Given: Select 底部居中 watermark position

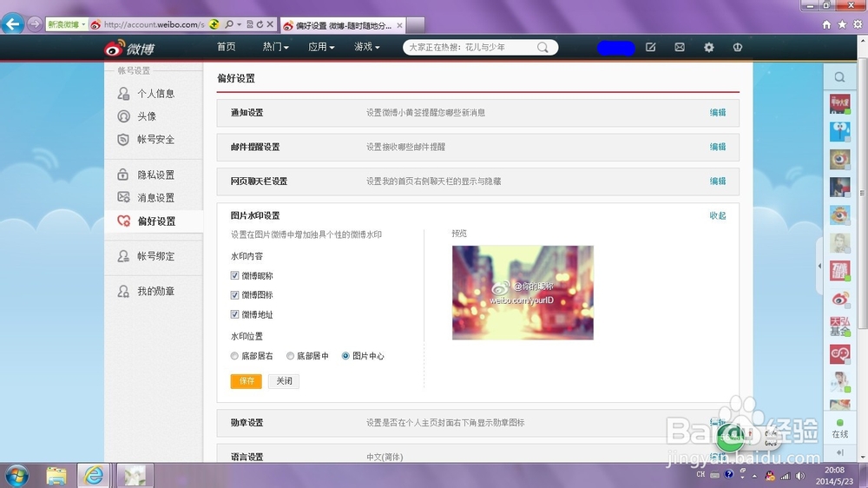Looking at the screenshot, I should 290,356.
